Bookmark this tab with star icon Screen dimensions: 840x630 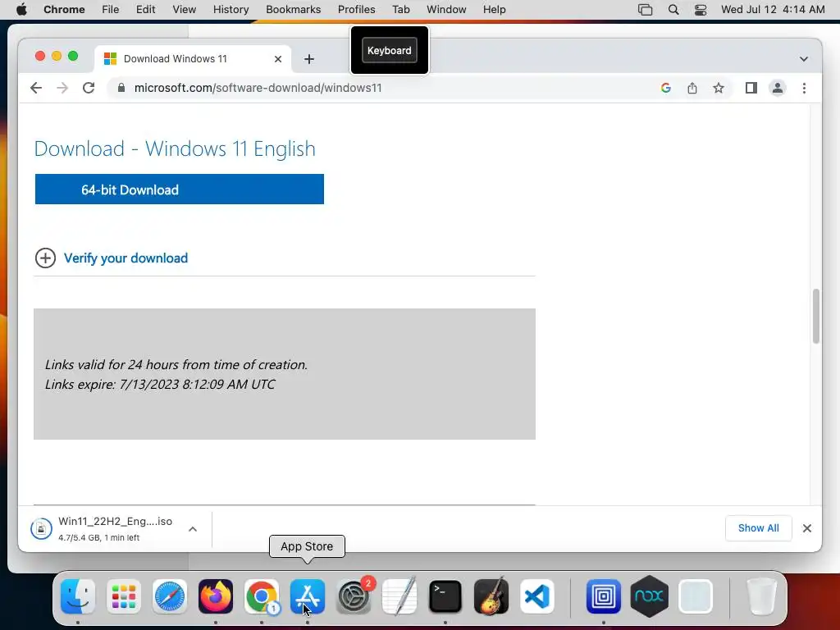tap(719, 88)
